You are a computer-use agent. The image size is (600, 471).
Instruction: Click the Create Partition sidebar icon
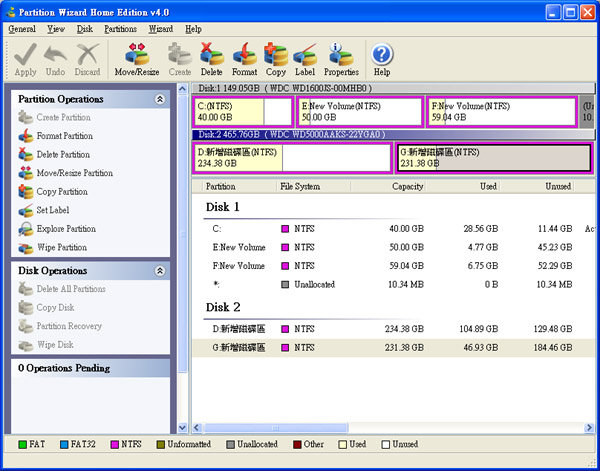(26, 117)
